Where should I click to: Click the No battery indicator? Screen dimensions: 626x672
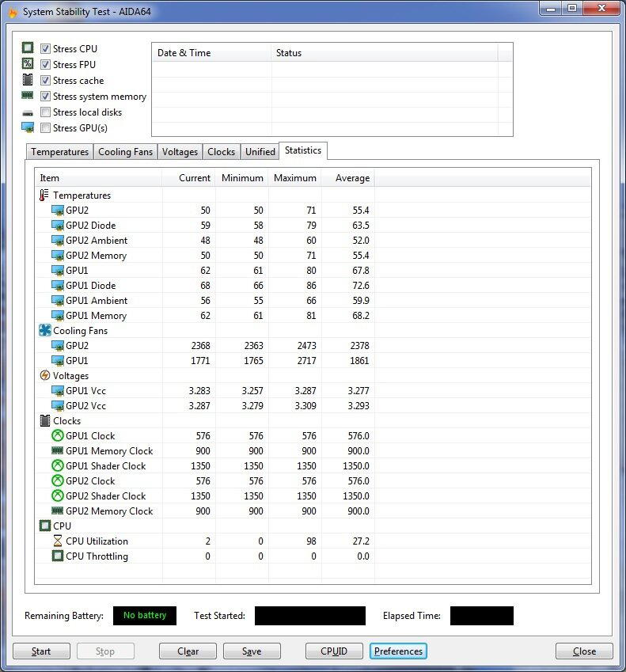point(145,616)
